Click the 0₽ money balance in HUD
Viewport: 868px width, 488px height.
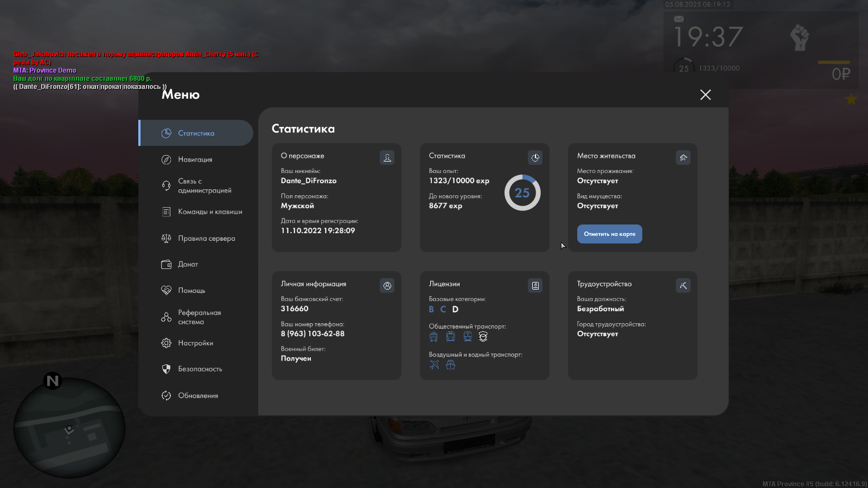[x=841, y=74]
